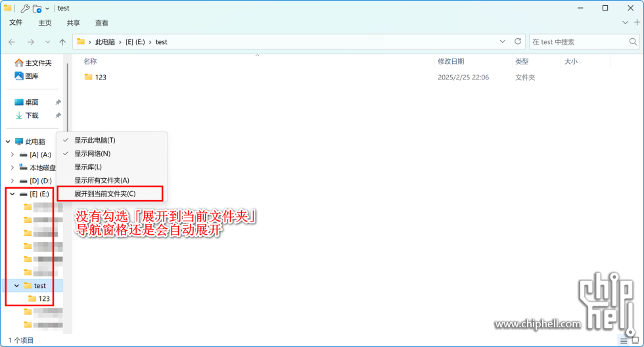Image resolution: width=644 pixels, height=347 pixels.
Task: Click 此电脑 in the address bar
Action: click(x=105, y=42)
